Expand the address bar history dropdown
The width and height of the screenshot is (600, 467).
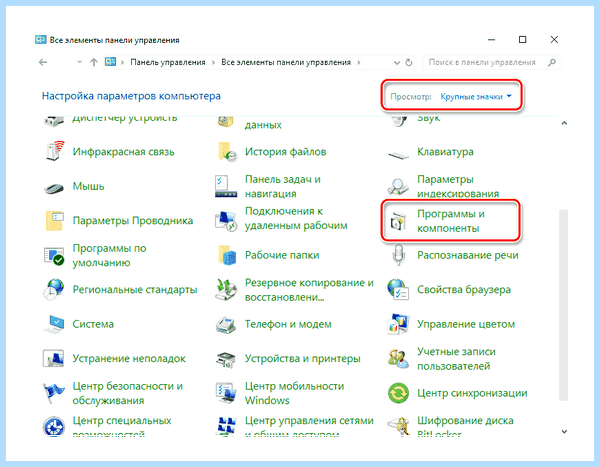tap(397, 62)
